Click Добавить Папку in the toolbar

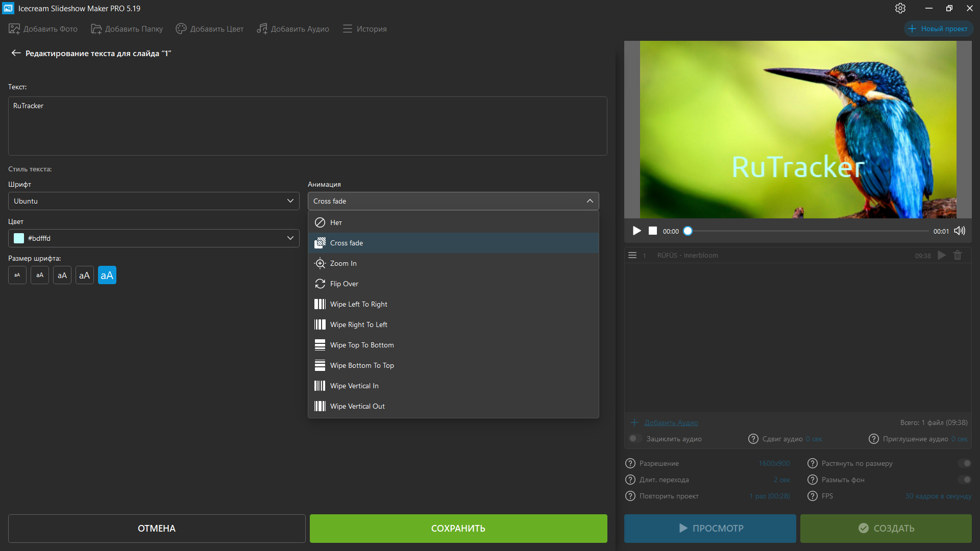(x=127, y=29)
